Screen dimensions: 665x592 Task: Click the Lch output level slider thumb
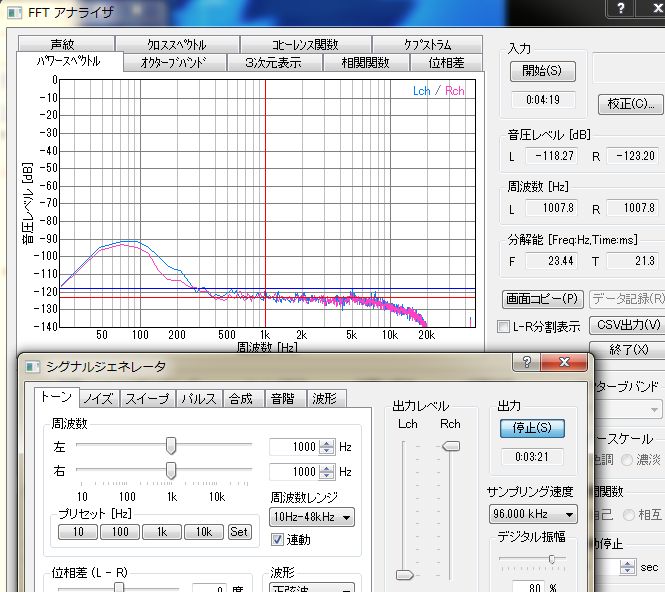pos(404,575)
